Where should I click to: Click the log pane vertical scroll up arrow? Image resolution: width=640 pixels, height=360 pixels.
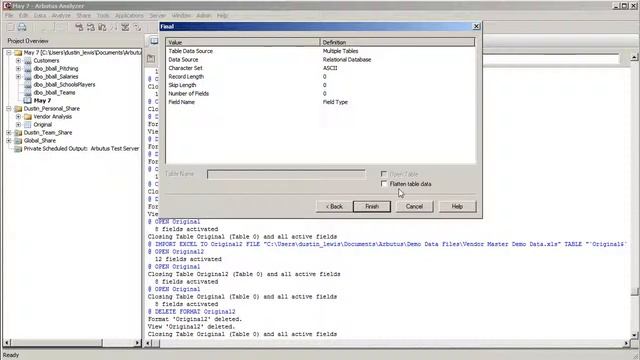point(634,58)
